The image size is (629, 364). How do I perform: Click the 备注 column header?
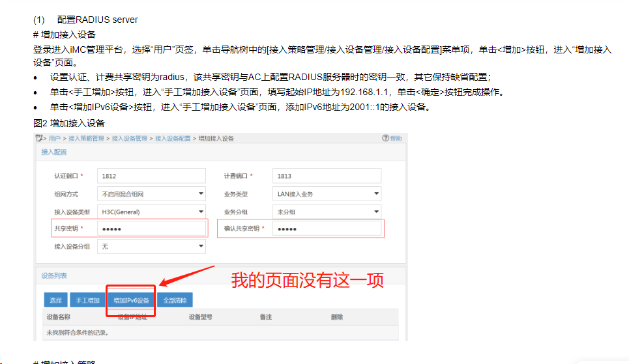[266, 317]
